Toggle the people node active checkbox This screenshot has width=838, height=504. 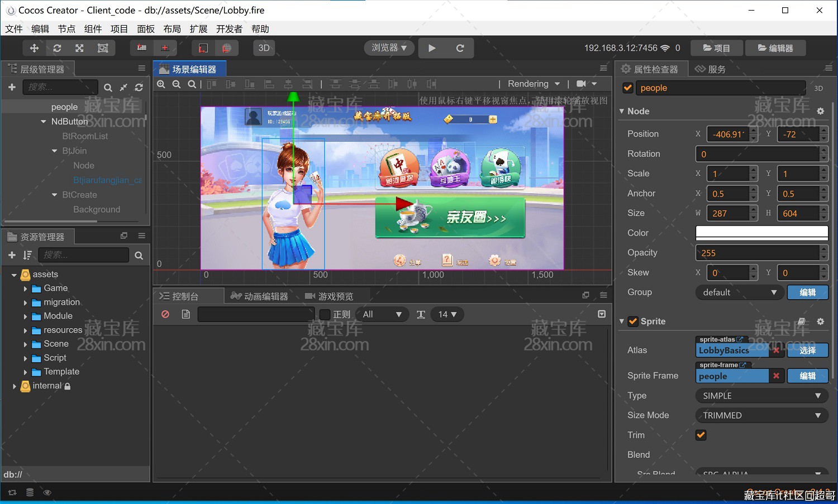click(x=628, y=88)
